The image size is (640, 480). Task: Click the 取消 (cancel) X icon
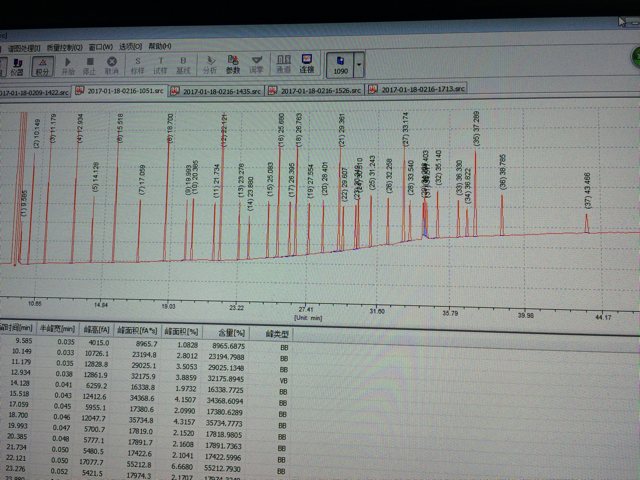tap(111, 66)
